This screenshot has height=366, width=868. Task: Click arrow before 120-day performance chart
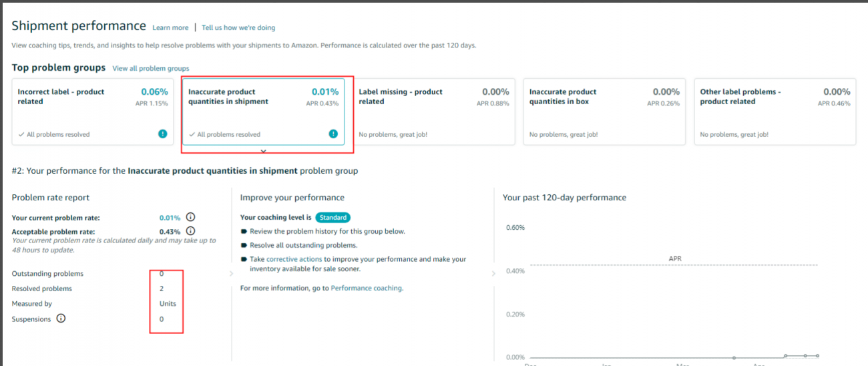tap(493, 273)
